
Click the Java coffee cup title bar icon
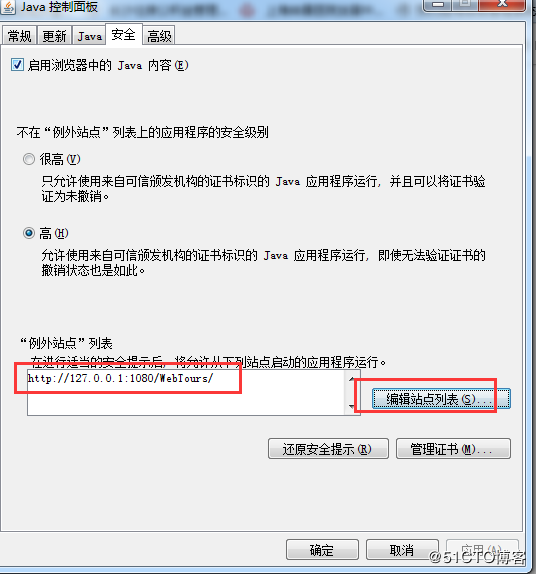[7, 6]
